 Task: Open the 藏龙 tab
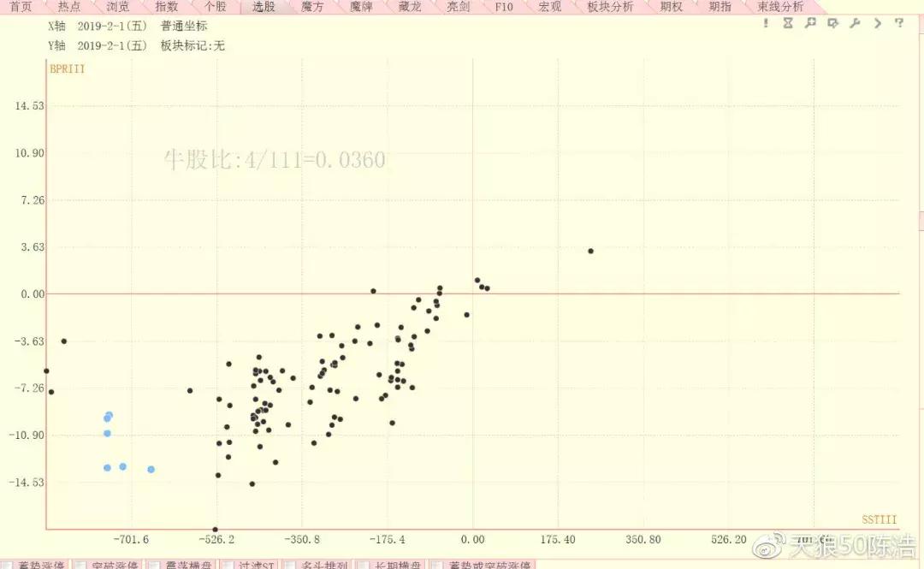point(410,7)
